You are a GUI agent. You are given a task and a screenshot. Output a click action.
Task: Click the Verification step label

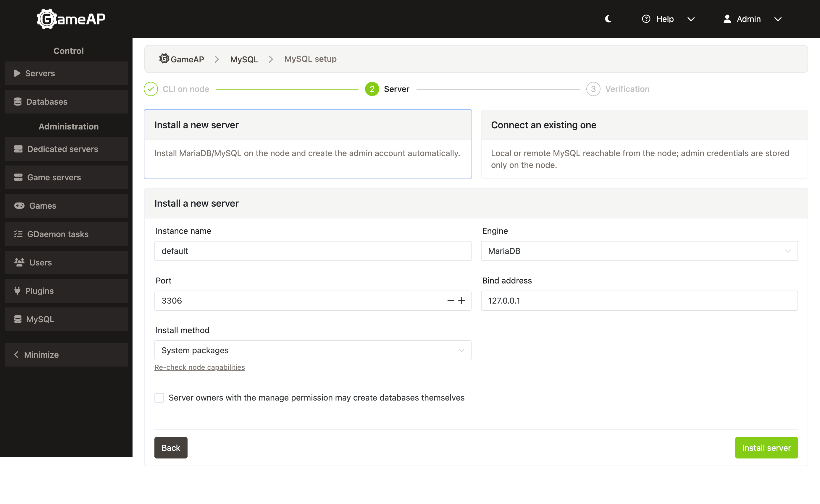coord(627,89)
